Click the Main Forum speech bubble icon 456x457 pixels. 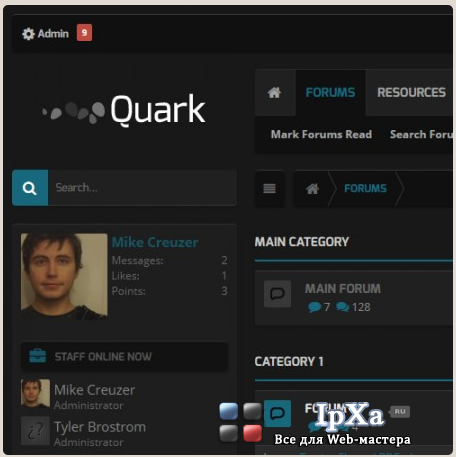[277, 294]
